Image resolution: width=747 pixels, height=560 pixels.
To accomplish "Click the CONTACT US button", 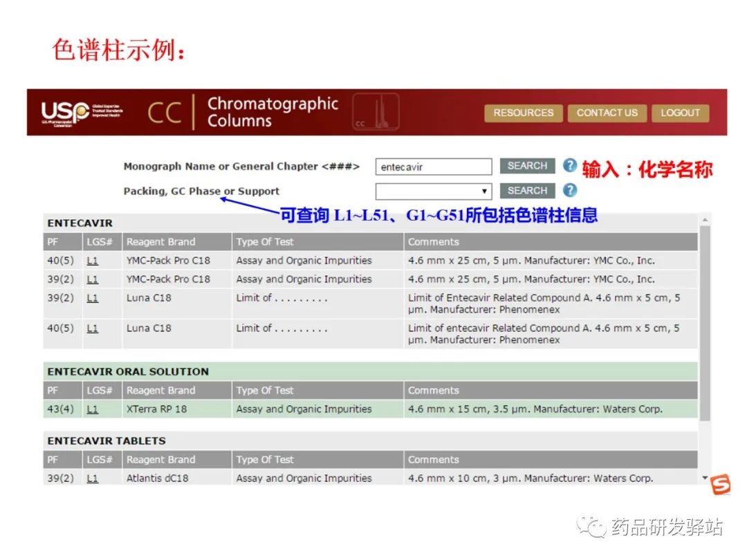I will 607,113.
